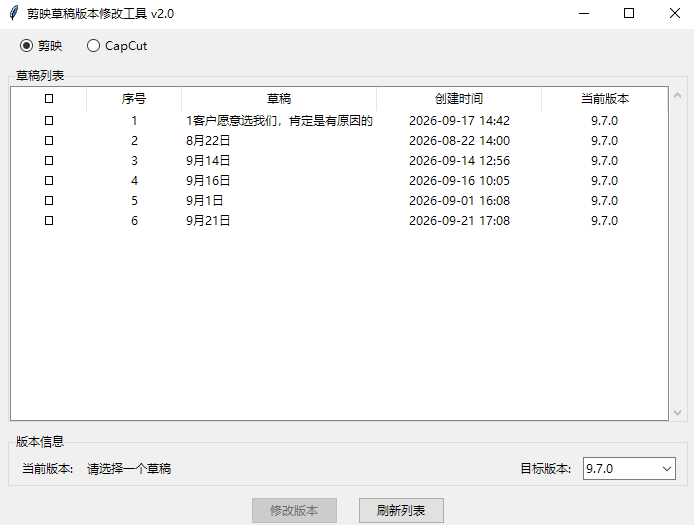Image resolution: width=694 pixels, height=525 pixels.
Task: Tick the checkbox for the 8月22日 draft
Action: click(49, 140)
